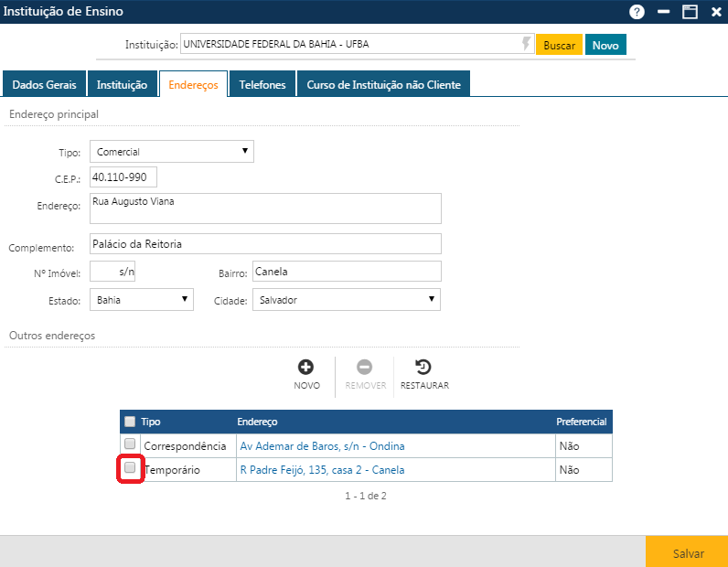
Task: Click the RESTAURAR history icon
Action: pyautogui.click(x=423, y=368)
